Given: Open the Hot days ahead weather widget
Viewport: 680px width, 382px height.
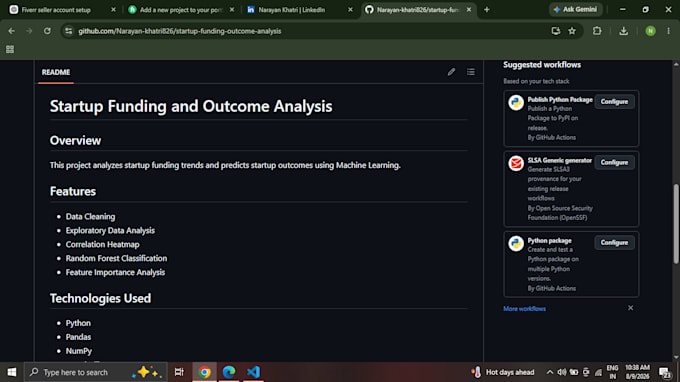Looking at the screenshot, I should pyautogui.click(x=503, y=372).
